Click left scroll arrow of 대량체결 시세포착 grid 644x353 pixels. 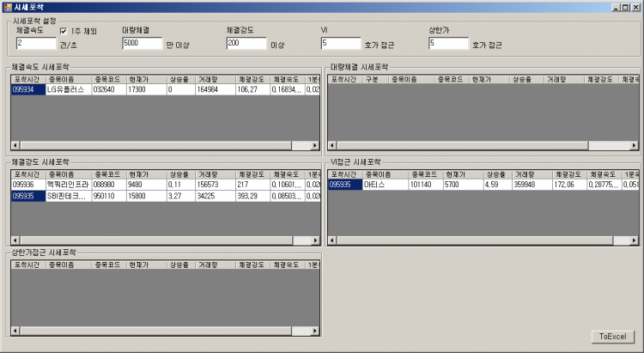pyautogui.click(x=334, y=146)
